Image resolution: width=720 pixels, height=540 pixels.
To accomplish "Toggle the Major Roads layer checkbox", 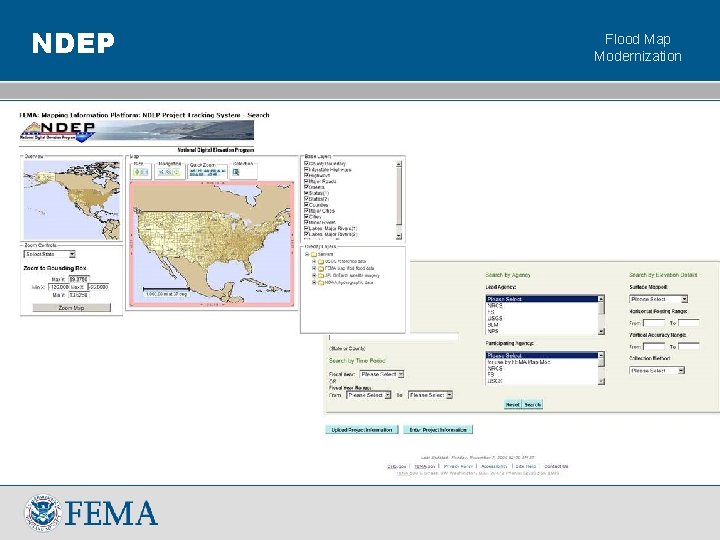I will tap(306, 181).
